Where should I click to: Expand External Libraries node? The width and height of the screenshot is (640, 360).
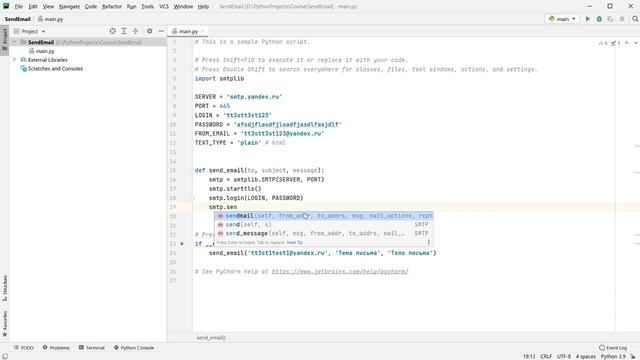pyautogui.click(x=15, y=60)
